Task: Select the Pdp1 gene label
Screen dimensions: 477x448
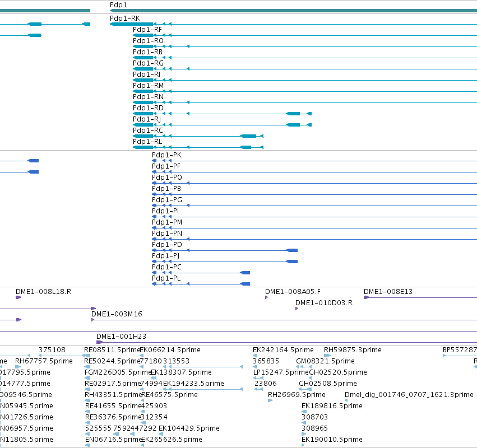Action: coord(118,5)
